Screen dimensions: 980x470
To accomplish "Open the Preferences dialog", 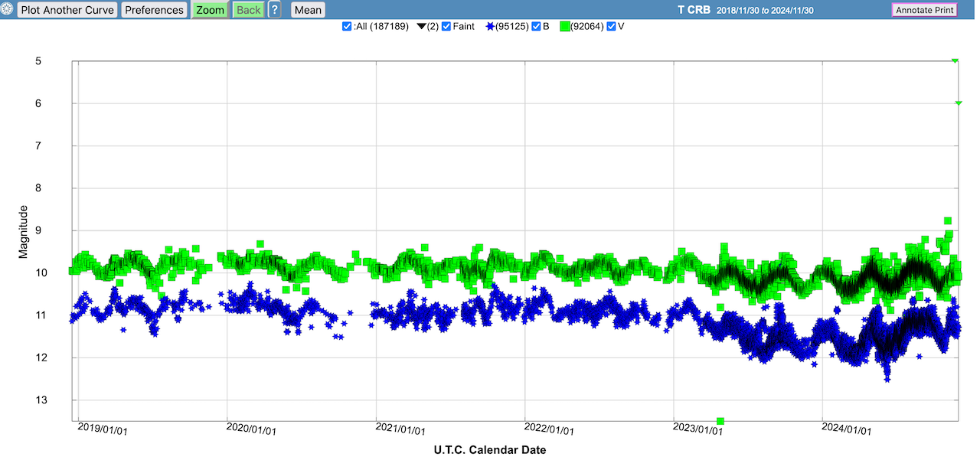I will [x=154, y=10].
